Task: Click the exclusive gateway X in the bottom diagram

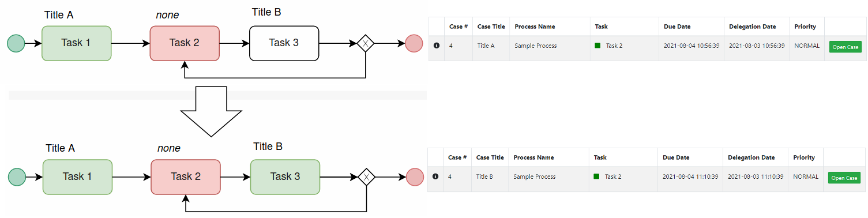Action: click(x=366, y=176)
